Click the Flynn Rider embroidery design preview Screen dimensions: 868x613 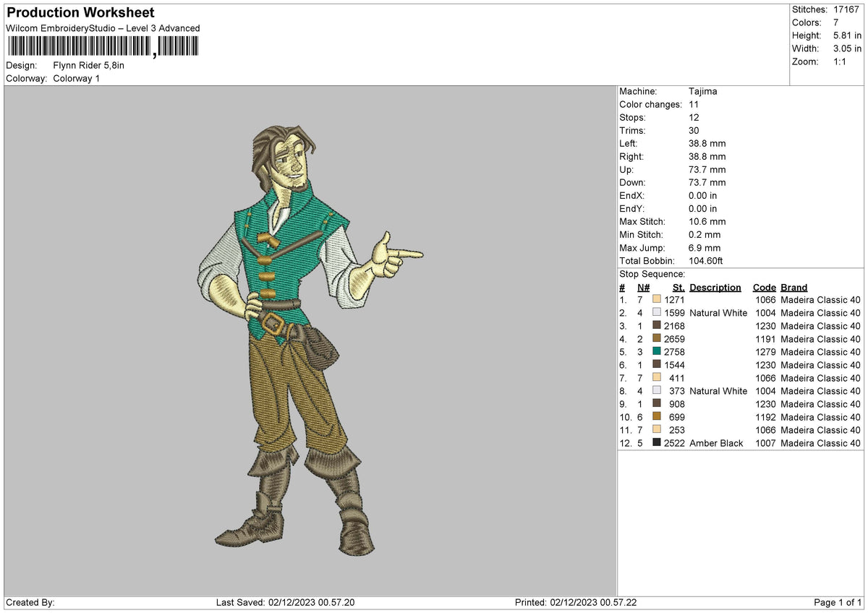tap(311, 341)
